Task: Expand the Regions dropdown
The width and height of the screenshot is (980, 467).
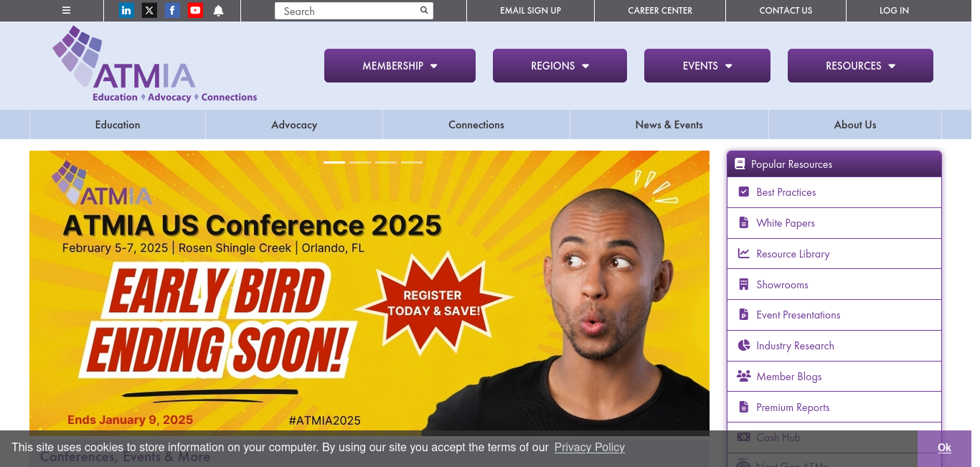Action: [x=560, y=65]
